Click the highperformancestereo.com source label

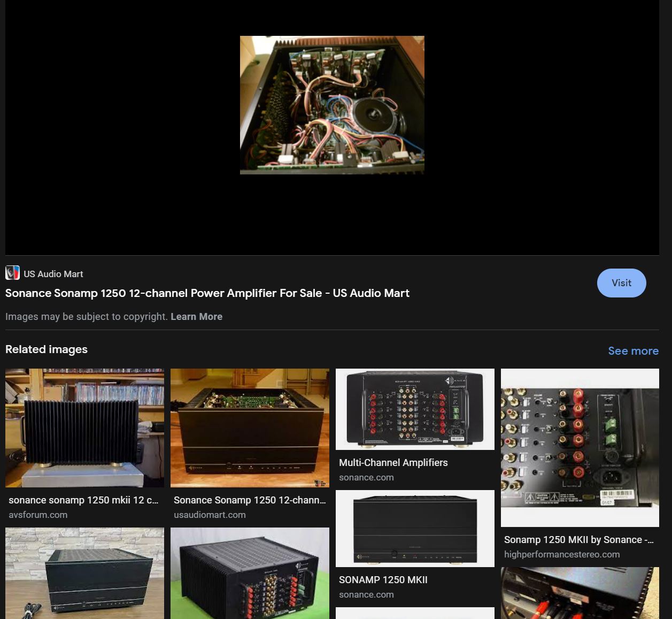562,554
